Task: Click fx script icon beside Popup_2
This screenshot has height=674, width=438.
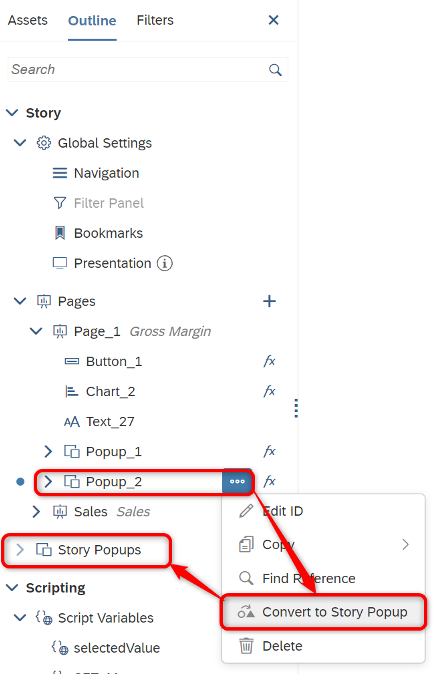Action: [x=270, y=481]
